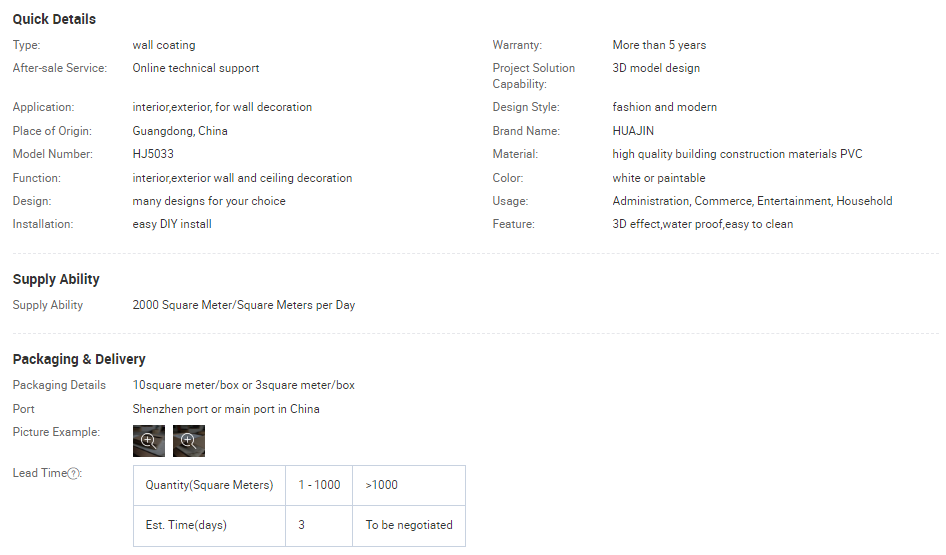Click the Quick Details section heading

(54, 19)
